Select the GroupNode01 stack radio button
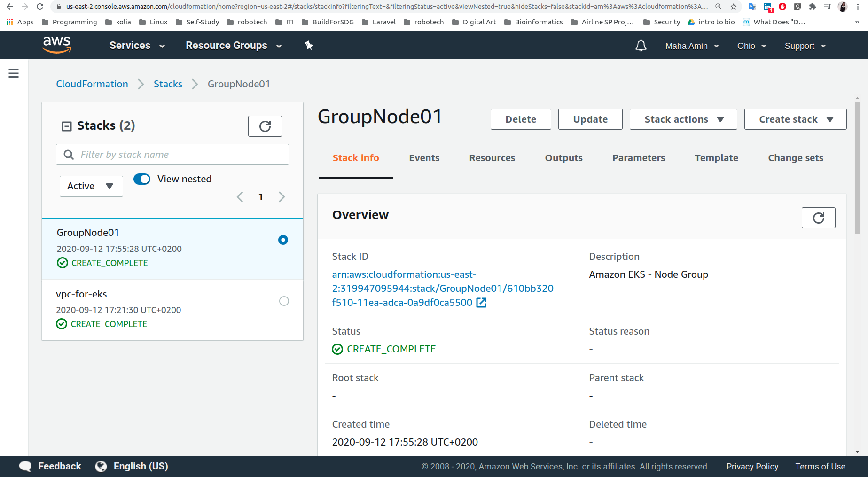868x477 pixels. (x=283, y=240)
